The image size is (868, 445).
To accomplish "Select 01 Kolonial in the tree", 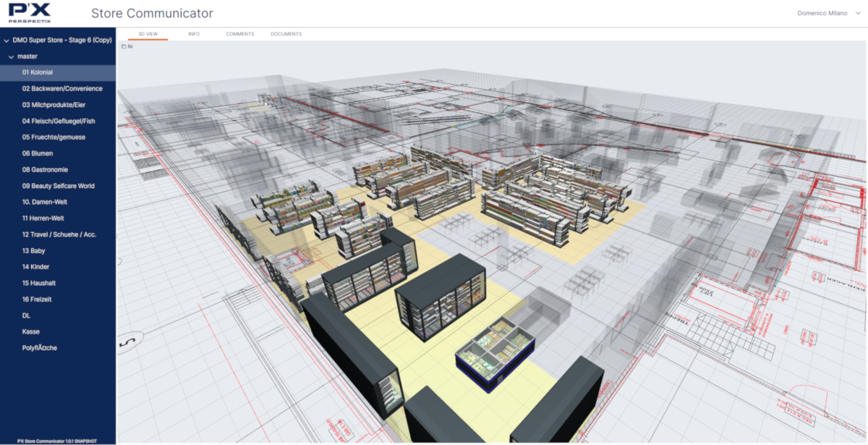I will click(x=58, y=72).
